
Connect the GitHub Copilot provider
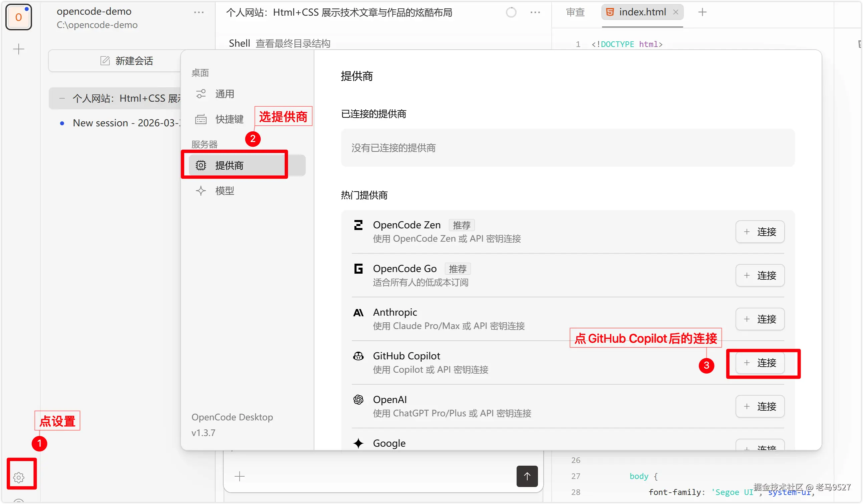760,363
